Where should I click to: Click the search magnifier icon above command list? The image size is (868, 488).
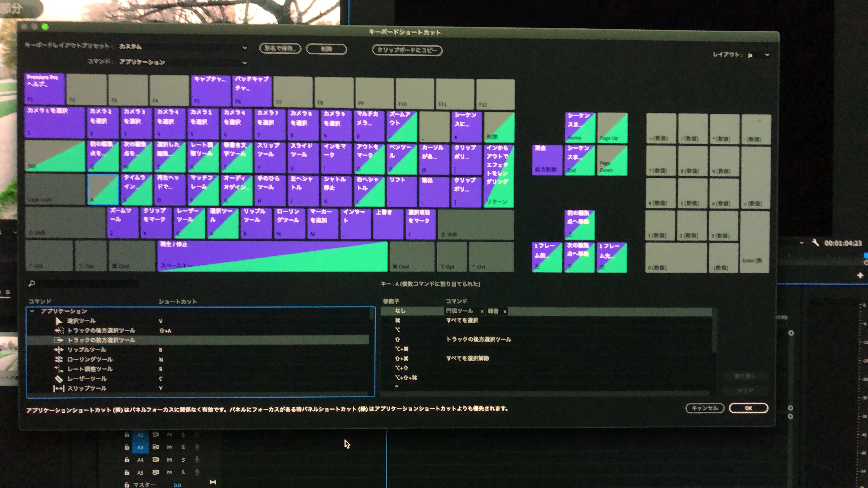pos(32,284)
